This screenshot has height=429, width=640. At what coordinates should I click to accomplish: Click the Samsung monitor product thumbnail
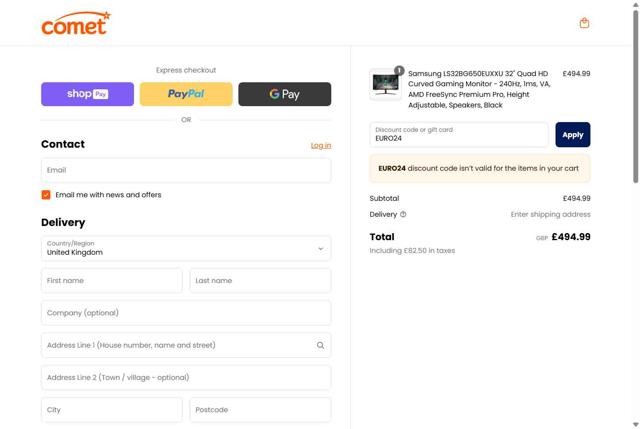(x=385, y=84)
